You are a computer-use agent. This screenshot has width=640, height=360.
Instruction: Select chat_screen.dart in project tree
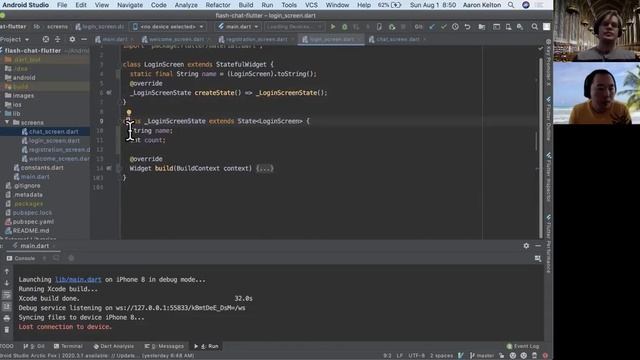pos(53,131)
